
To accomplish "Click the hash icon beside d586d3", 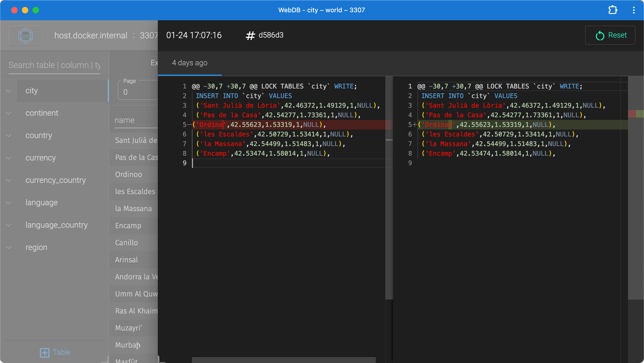I will coord(250,35).
